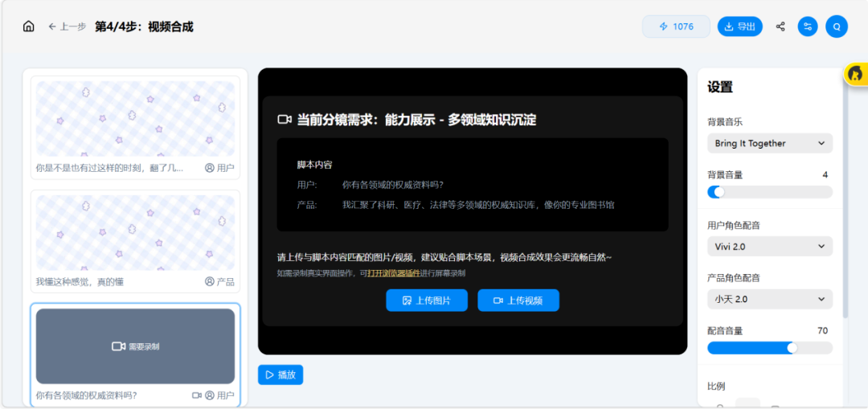Click the 第4/4步：视频合成 title
Screen dimensions: 868x409
point(144,27)
